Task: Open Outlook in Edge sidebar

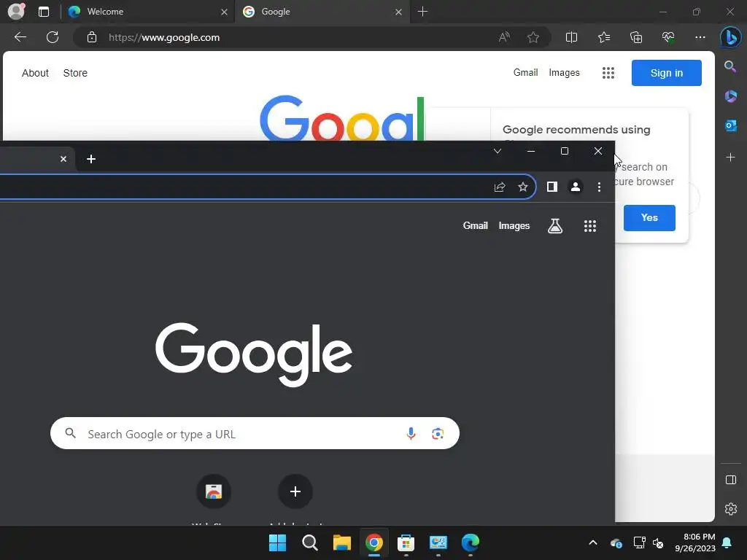Action: point(730,125)
